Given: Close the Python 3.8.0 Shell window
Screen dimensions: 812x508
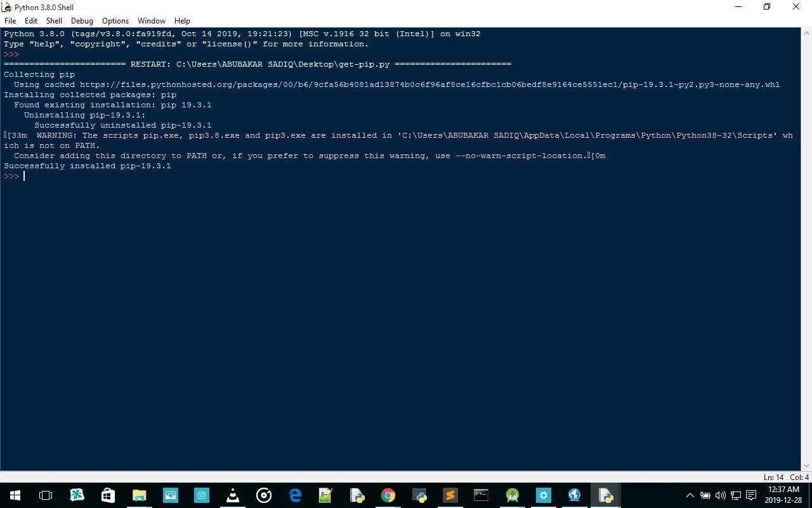Looking at the screenshot, I should [796, 7].
